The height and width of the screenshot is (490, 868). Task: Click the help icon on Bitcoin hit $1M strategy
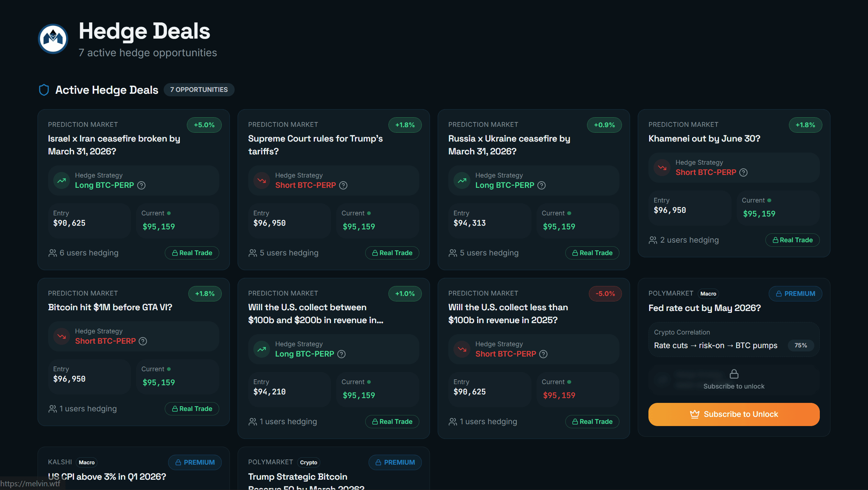[x=143, y=341]
